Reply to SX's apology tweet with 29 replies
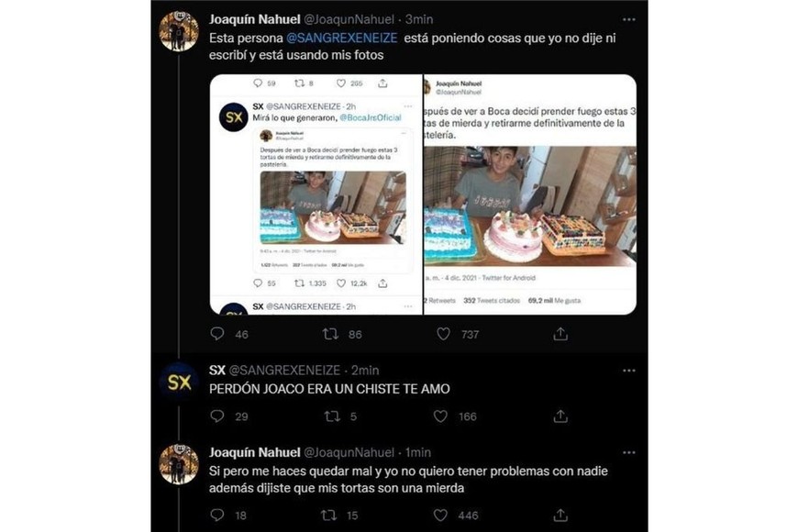Screen dimensions: 798x532 (x=217, y=416)
